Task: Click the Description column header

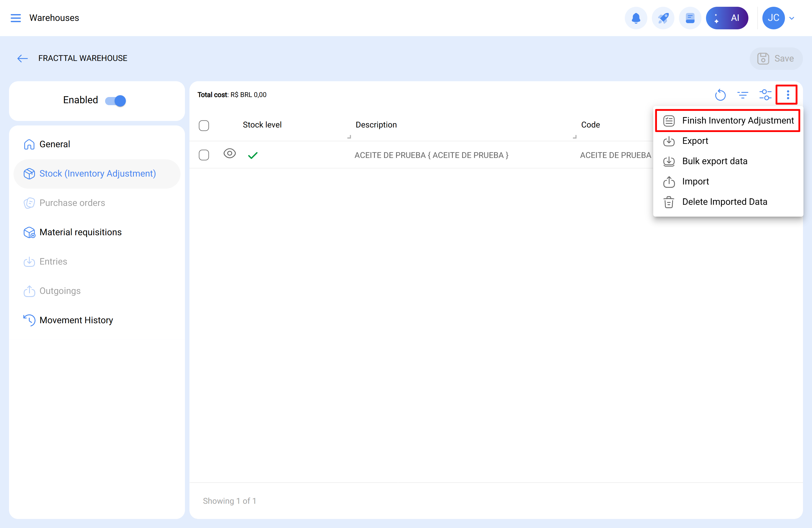Action: point(376,125)
